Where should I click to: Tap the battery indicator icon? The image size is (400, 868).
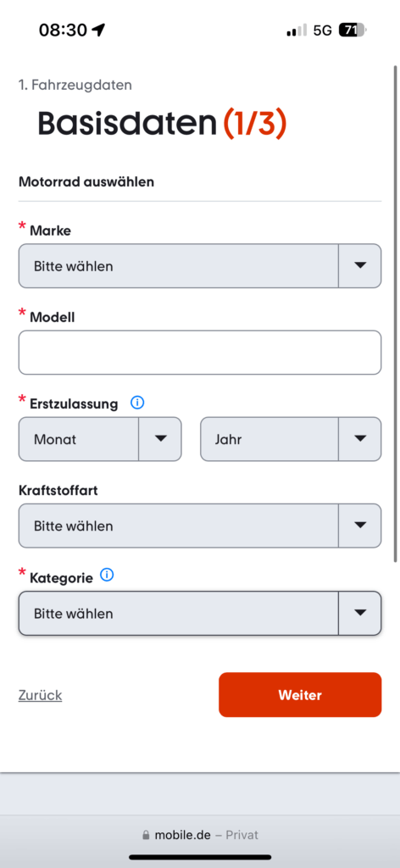point(353,31)
